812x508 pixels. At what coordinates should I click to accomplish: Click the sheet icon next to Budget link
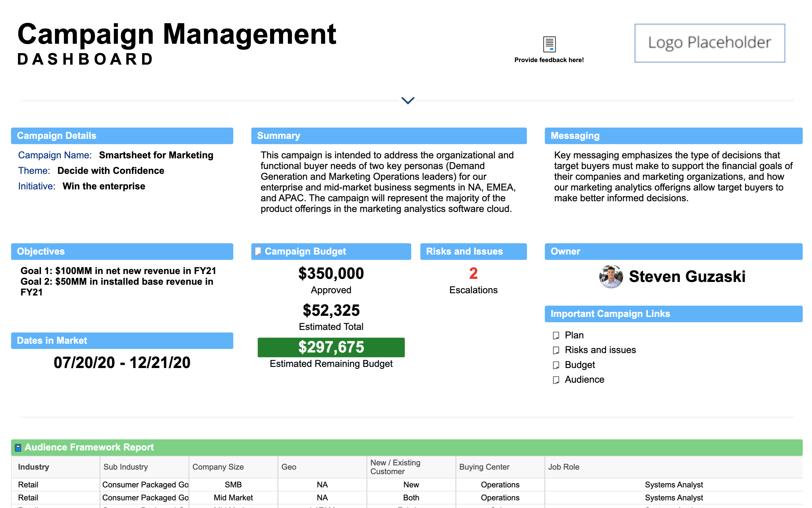(556, 365)
